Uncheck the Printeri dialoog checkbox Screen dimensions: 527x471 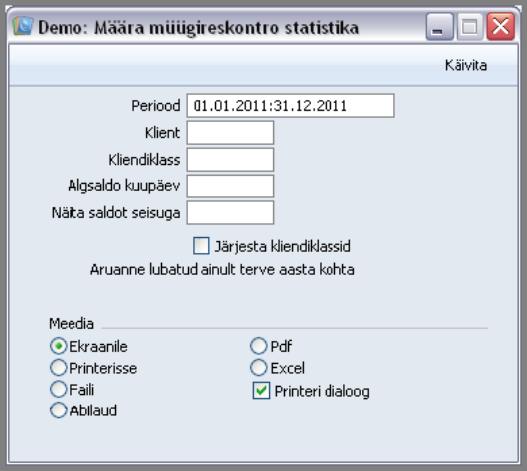pos(261,391)
